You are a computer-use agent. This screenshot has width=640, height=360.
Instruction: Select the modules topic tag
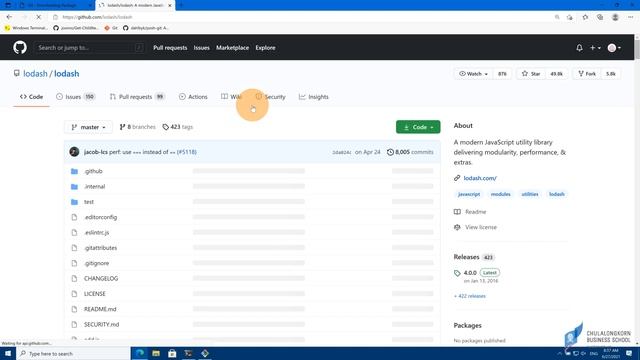click(x=500, y=194)
